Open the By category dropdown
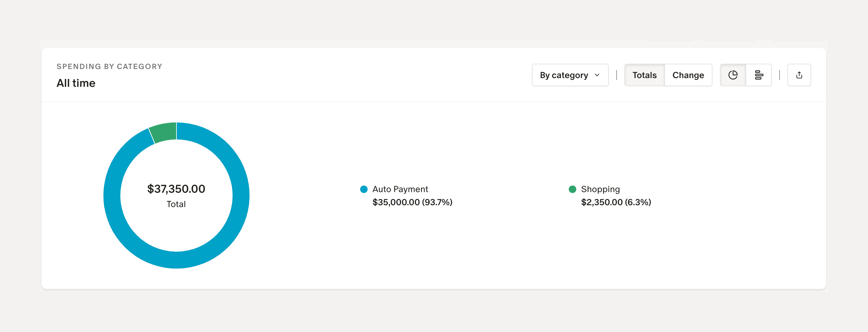Screen dimensions: 868x332 [x=570, y=75]
